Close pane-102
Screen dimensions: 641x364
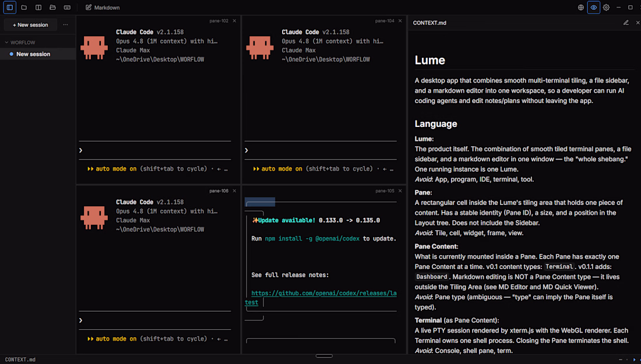point(235,21)
